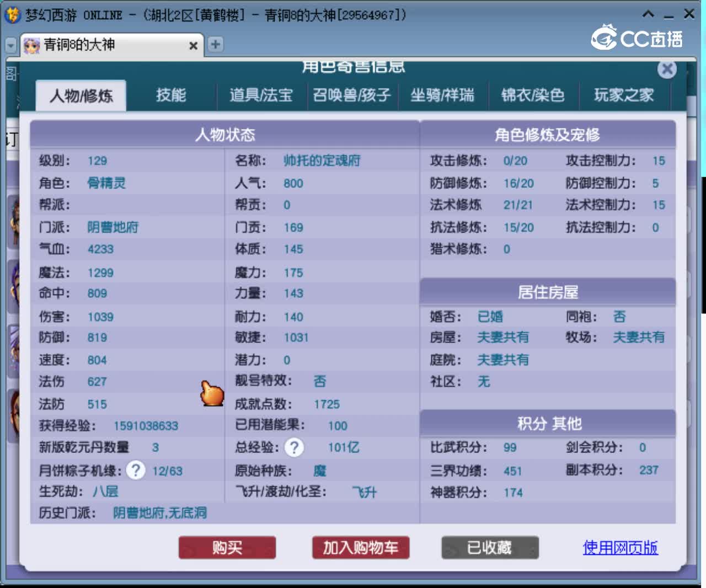Open the 道具/法宝 tab
706x588 pixels.
[x=261, y=95]
